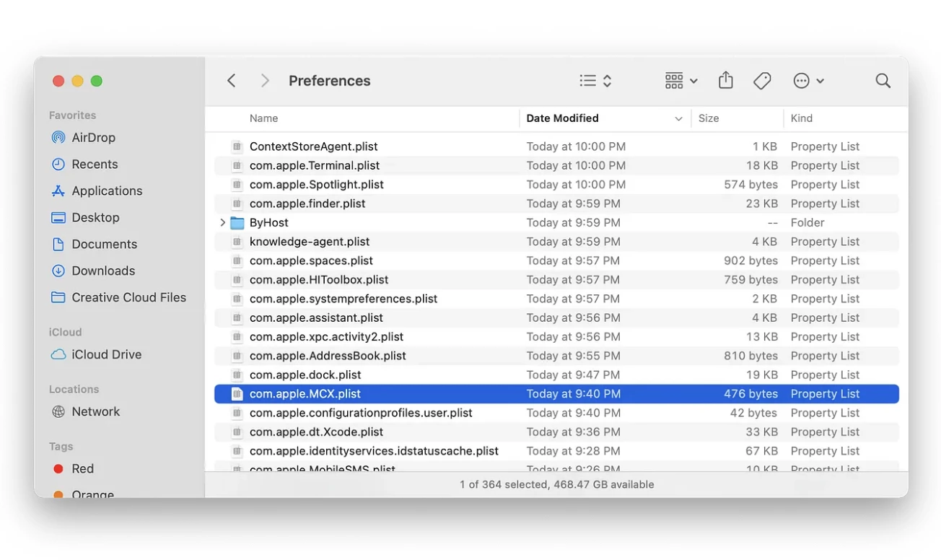Click the ContextStoreAgent.plist file icon
Image resolution: width=941 pixels, height=560 pixels.
coord(237,146)
